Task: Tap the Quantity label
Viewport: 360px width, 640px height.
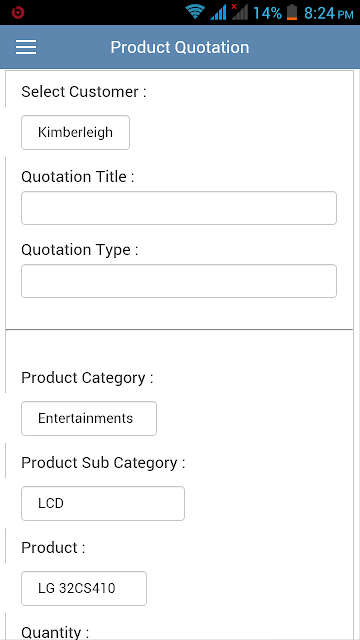Action: point(55,632)
